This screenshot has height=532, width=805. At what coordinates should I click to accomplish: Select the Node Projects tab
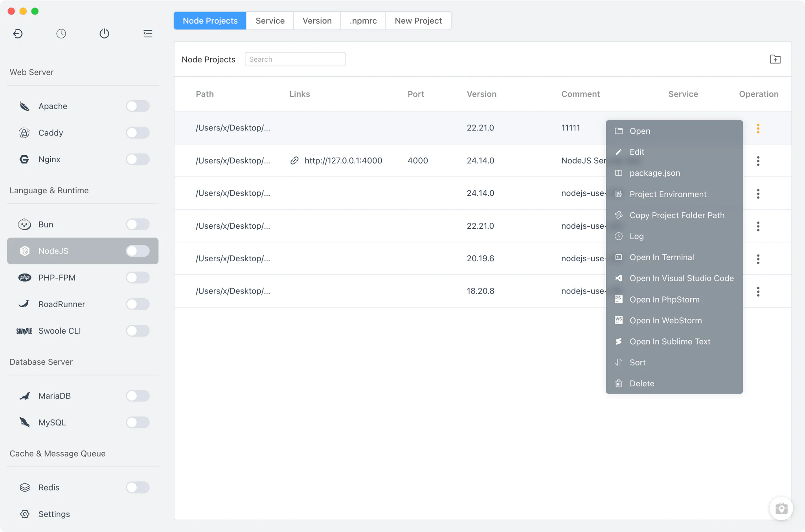210,20
